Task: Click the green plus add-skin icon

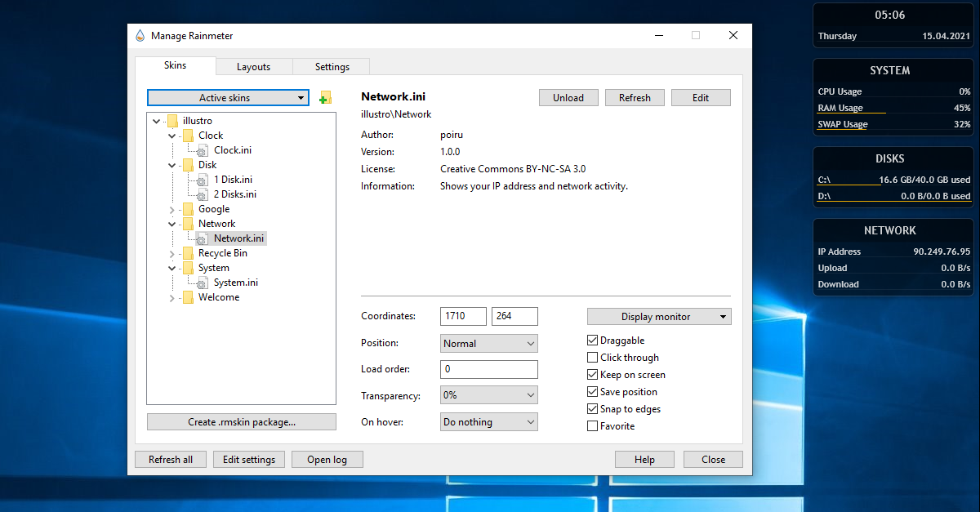Action: 325,98
